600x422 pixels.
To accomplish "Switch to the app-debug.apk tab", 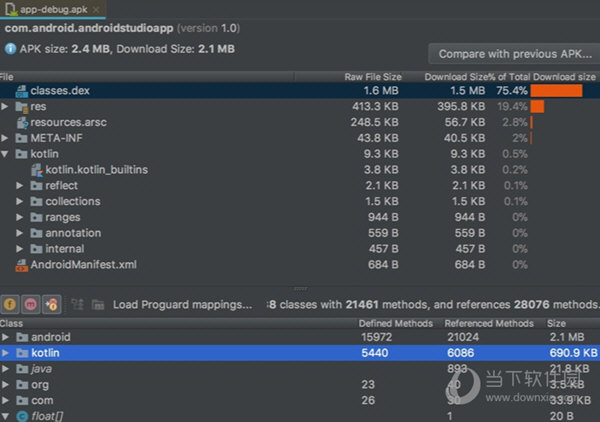I will click(x=53, y=9).
